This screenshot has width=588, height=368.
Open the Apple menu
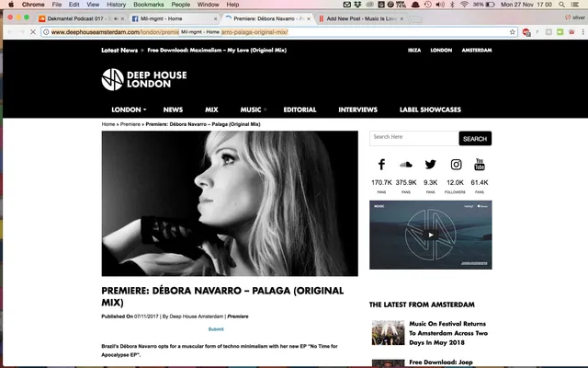[x=11, y=5]
